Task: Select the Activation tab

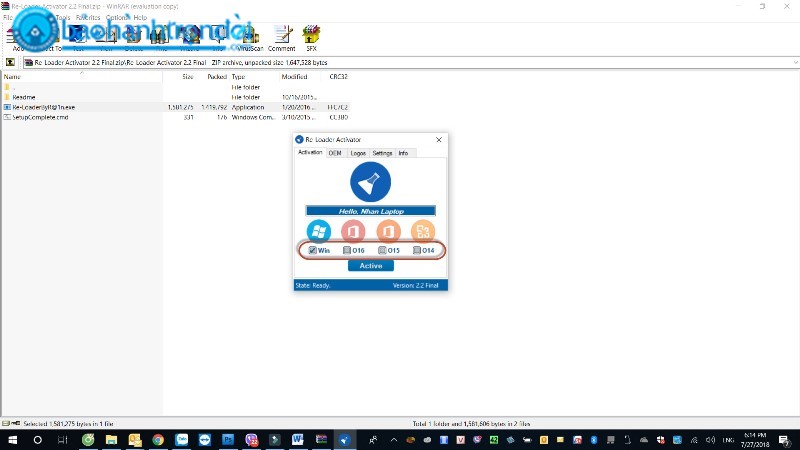Action: click(x=310, y=152)
